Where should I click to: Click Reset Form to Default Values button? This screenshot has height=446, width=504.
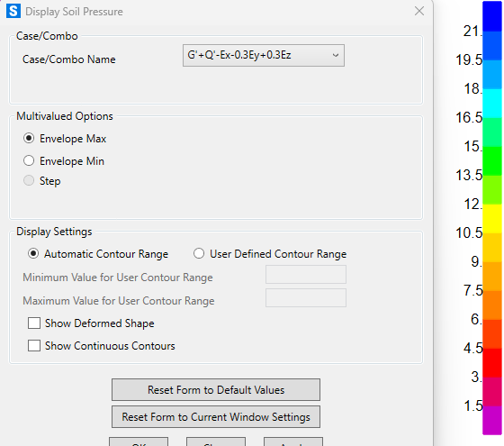tap(216, 389)
